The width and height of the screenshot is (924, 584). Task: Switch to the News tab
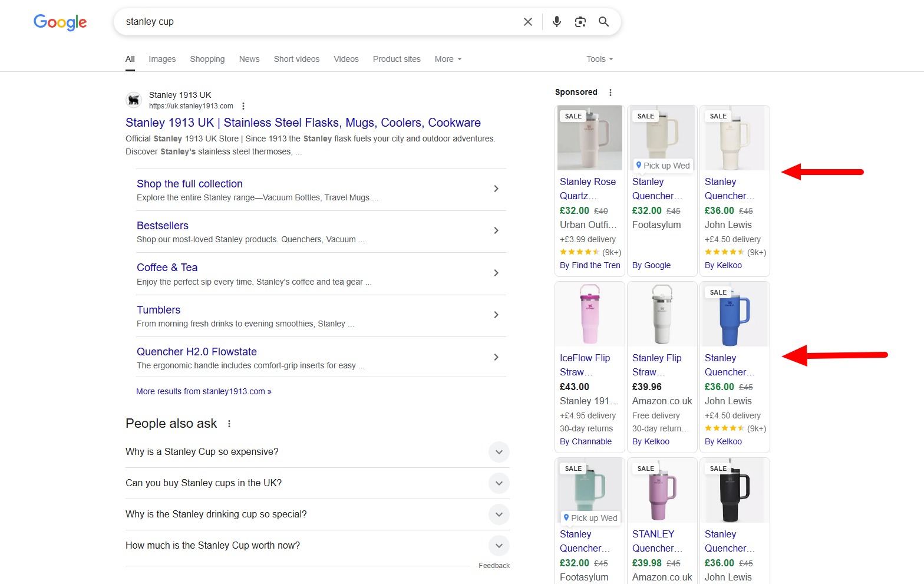pos(249,59)
